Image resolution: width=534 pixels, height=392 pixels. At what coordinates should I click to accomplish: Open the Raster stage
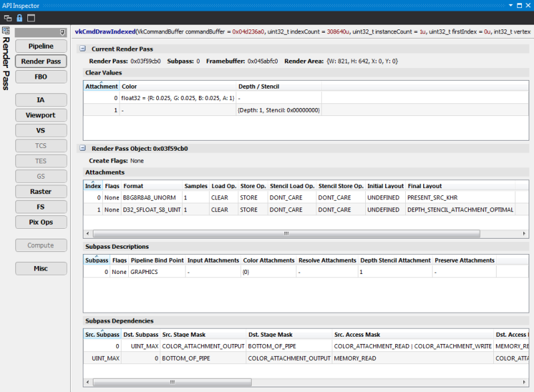pos(41,191)
